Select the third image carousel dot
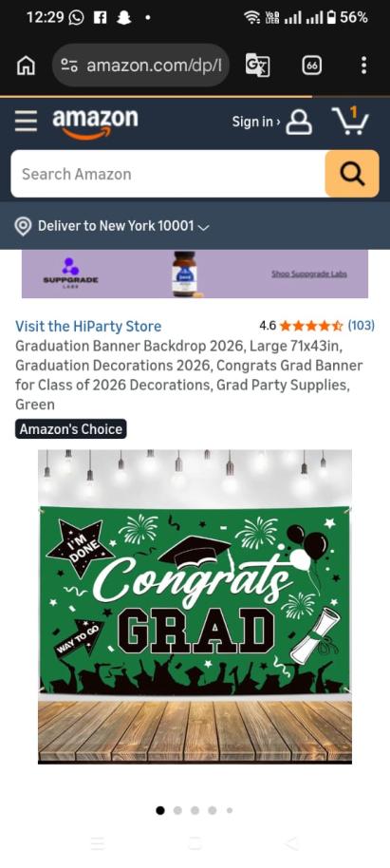This screenshot has width=390, height=868. 195,810
